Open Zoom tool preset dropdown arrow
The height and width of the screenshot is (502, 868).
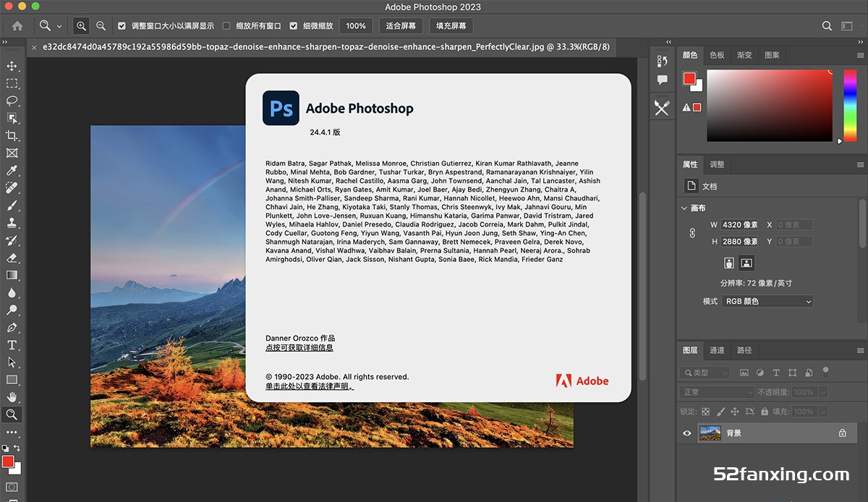coord(59,26)
